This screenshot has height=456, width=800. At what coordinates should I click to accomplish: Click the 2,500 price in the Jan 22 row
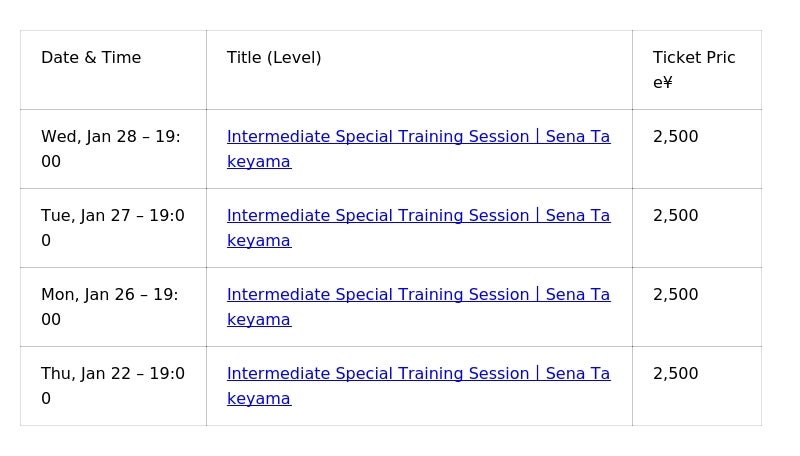(x=676, y=374)
